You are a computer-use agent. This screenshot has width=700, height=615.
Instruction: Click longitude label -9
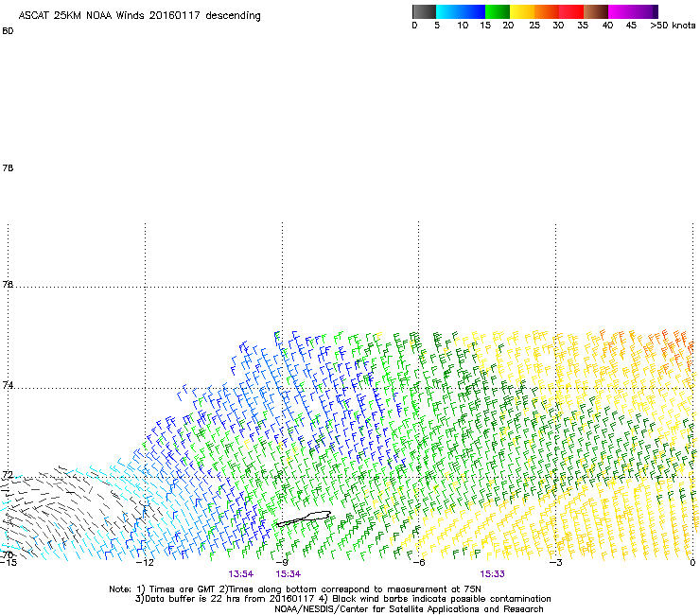[x=282, y=563]
